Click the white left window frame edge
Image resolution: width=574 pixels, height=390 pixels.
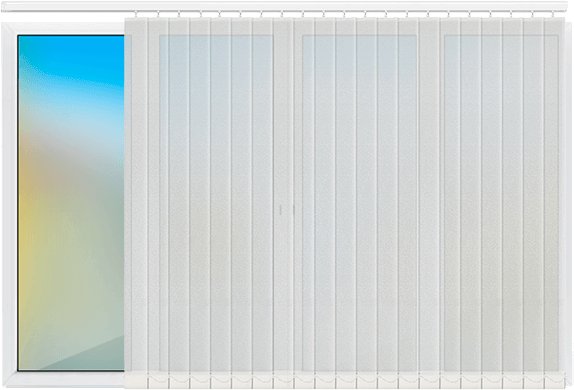pos(10,203)
